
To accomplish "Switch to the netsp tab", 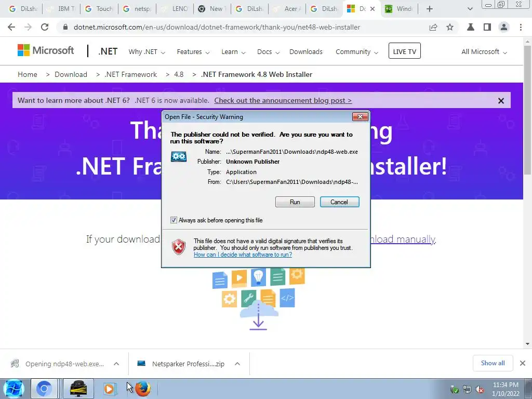I will click(x=137, y=9).
